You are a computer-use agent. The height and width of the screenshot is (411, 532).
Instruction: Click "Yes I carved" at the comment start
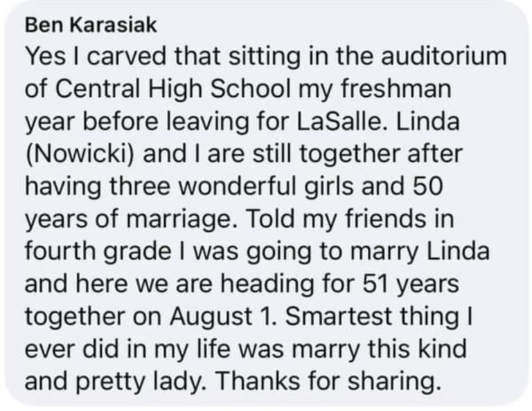point(76,57)
